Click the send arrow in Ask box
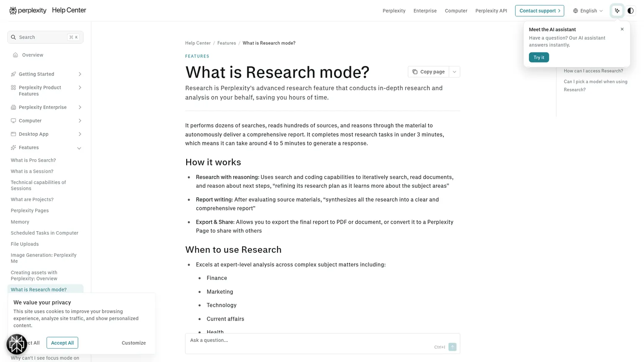The height and width of the screenshot is (362, 644). [452, 347]
